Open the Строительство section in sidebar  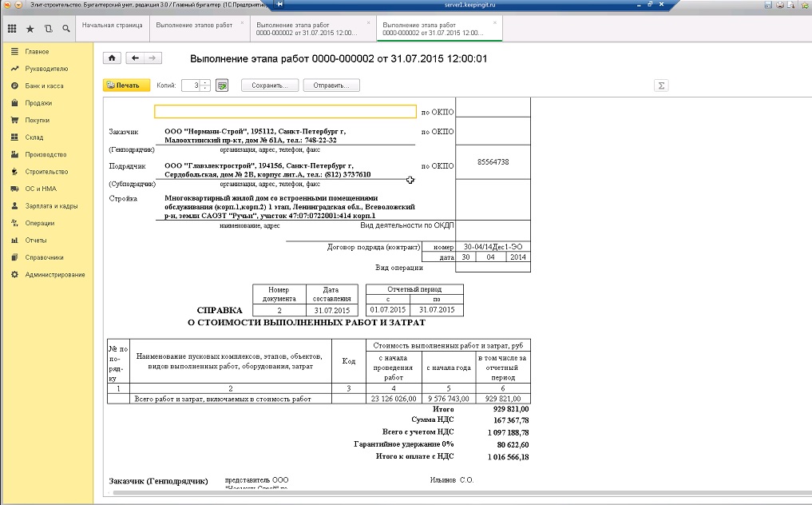click(x=46, y=172)
